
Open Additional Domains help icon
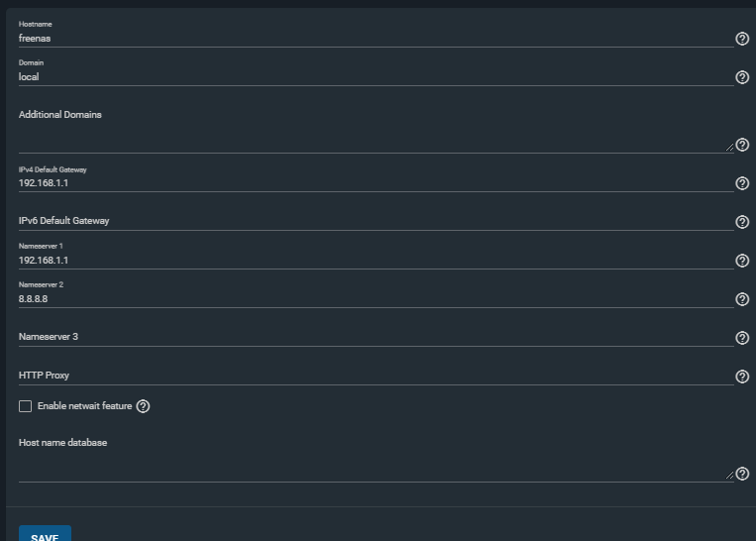[742, 145]
